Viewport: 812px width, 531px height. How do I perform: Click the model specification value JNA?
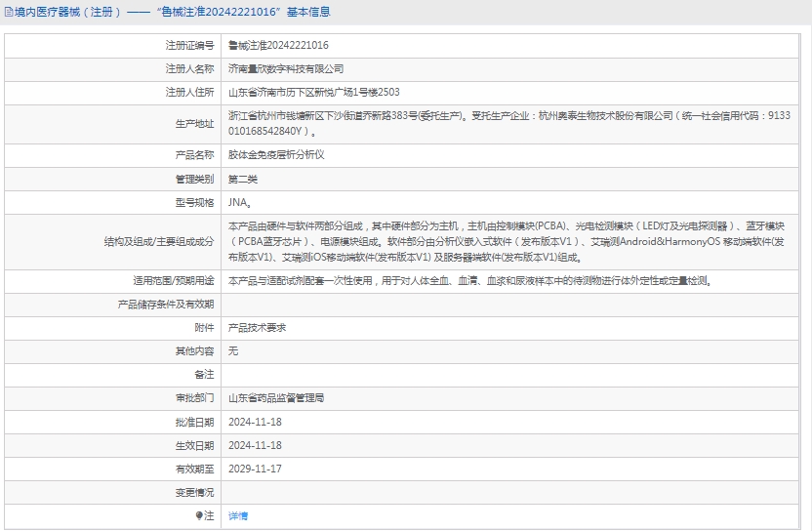(x=240, y=203)
